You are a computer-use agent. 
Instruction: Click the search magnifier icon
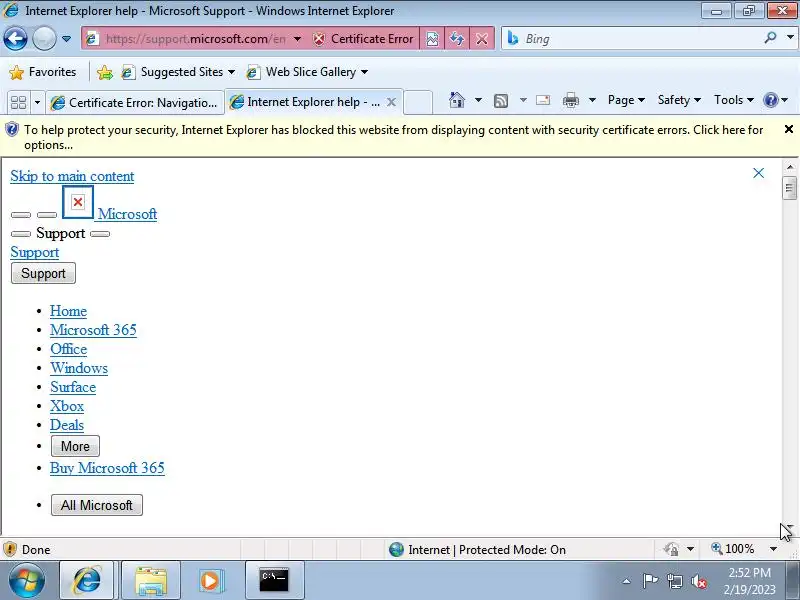[770, 38]
